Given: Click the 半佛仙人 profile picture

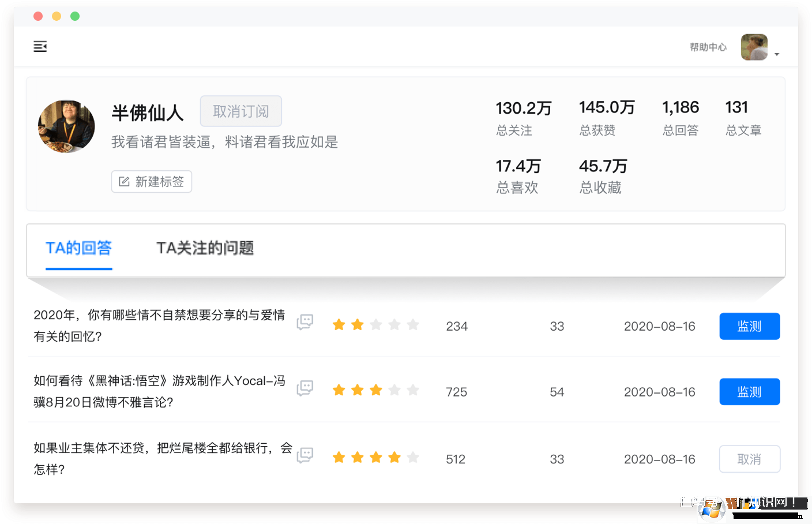Looking at the screenshot, I should click(66, 126).
